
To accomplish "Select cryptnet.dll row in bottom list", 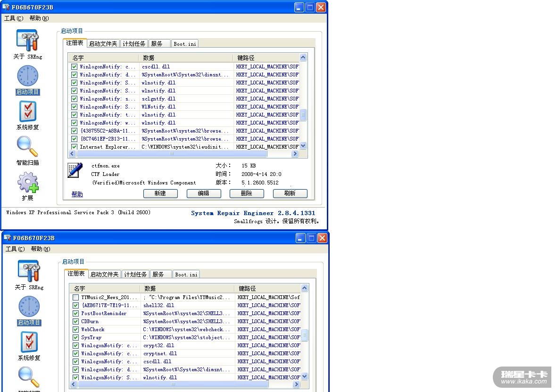I will (185, 354).
